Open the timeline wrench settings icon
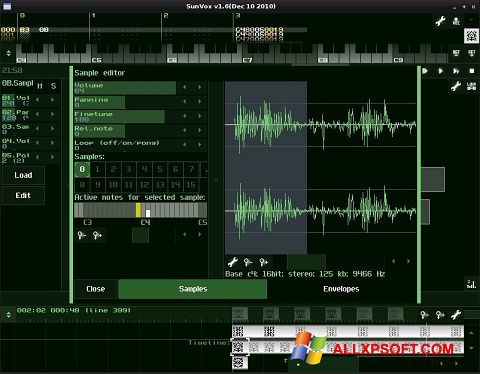 coord(456,315)
